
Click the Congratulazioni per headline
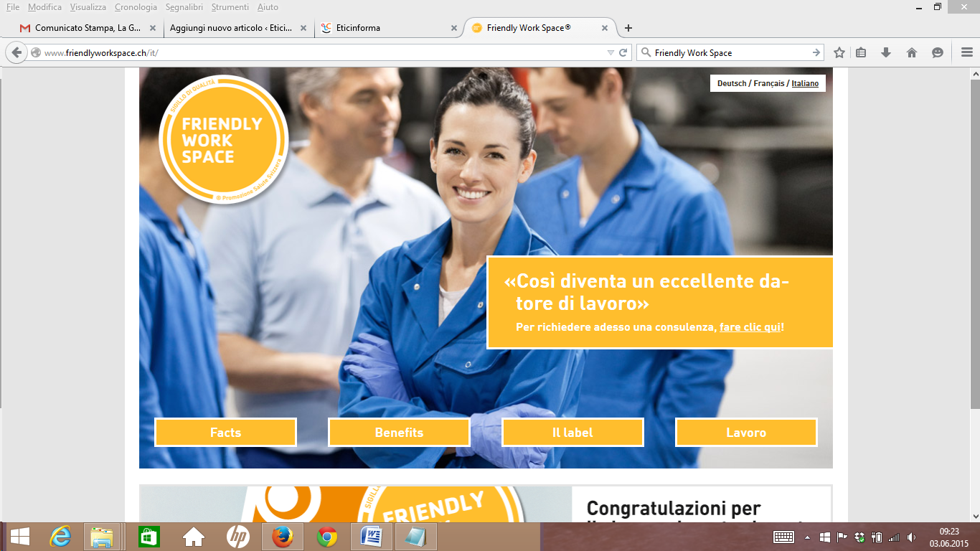point(674,509)
